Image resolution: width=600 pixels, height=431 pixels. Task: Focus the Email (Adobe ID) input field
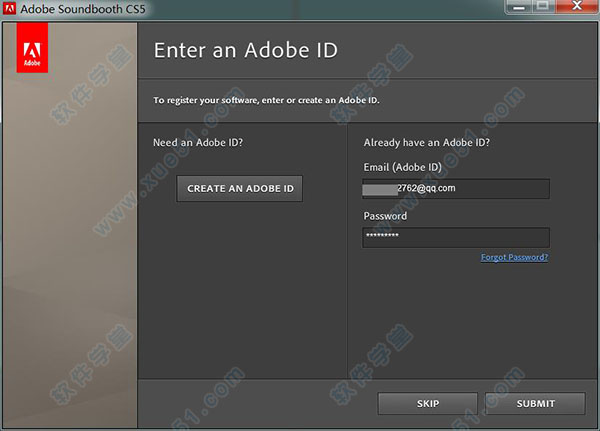456,189
